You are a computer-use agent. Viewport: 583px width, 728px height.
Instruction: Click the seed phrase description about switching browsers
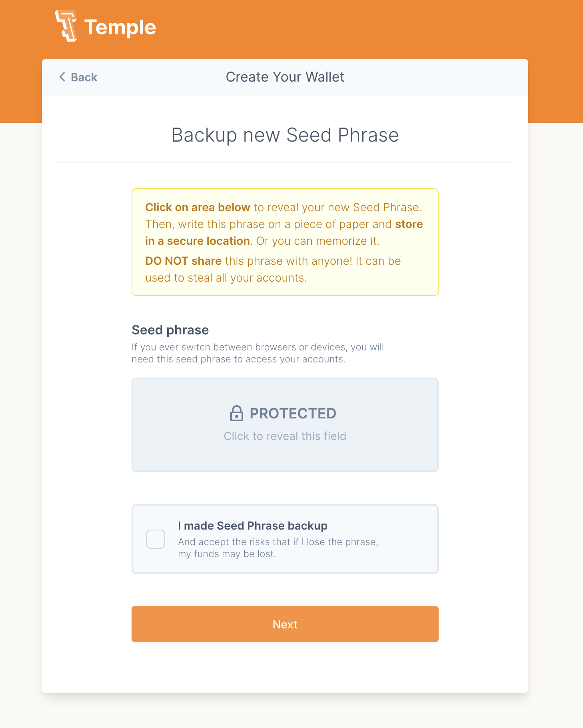258,353
